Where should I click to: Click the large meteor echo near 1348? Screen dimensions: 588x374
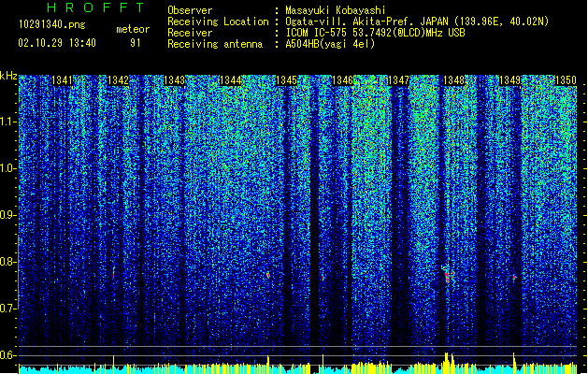coord(448,274)
